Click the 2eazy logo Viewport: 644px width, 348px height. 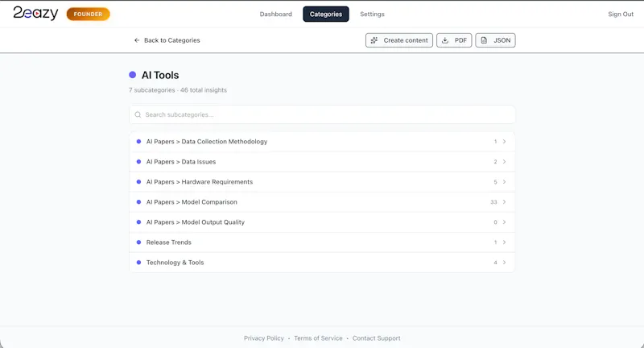[x=35, y=14]
